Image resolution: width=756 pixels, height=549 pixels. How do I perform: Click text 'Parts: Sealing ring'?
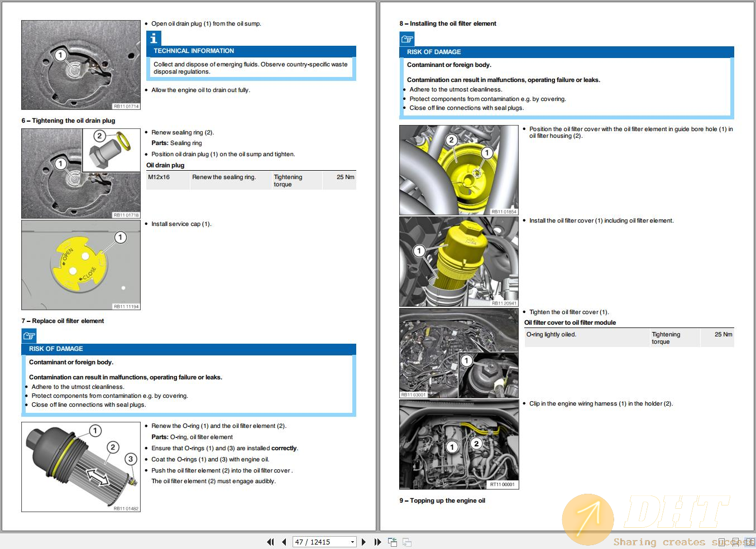[176, 143]
